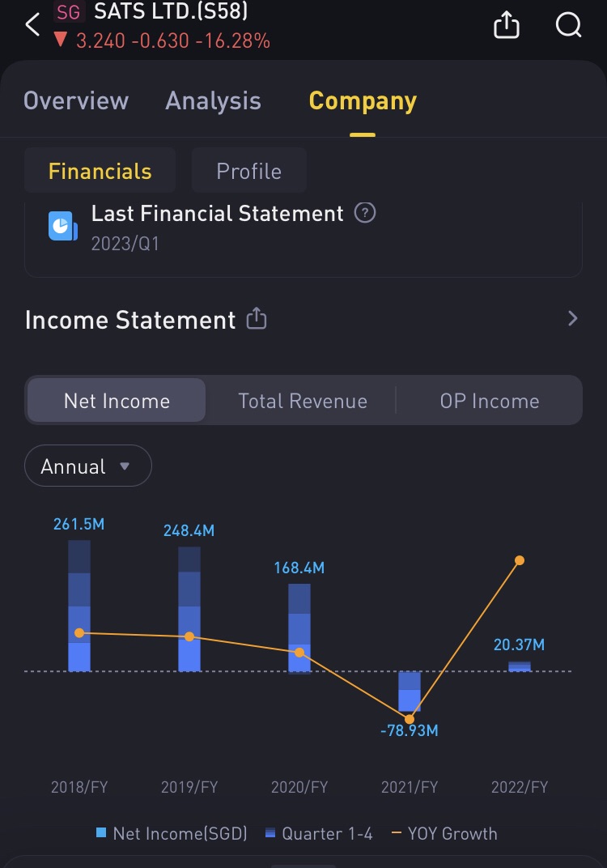Screen dimensions: 607x868
Task: Open the Annual period dropdown
Action: click(x=87, y=466)
